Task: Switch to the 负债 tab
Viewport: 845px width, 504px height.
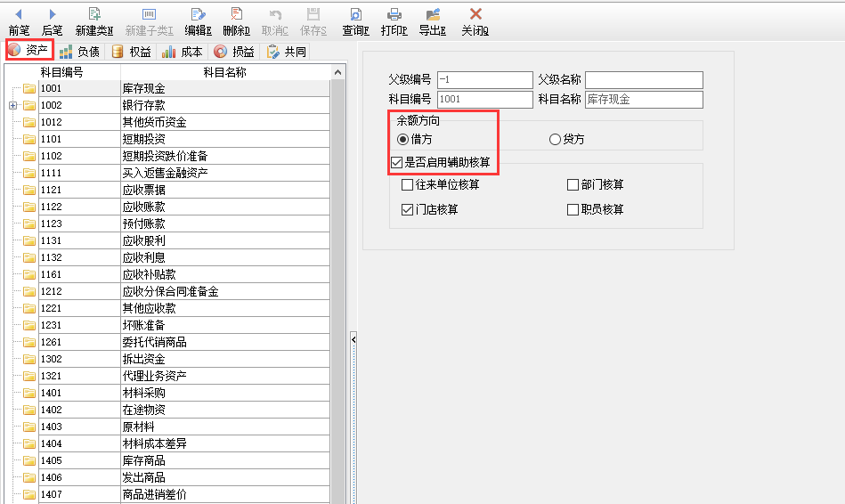Action: coord(80,52)
